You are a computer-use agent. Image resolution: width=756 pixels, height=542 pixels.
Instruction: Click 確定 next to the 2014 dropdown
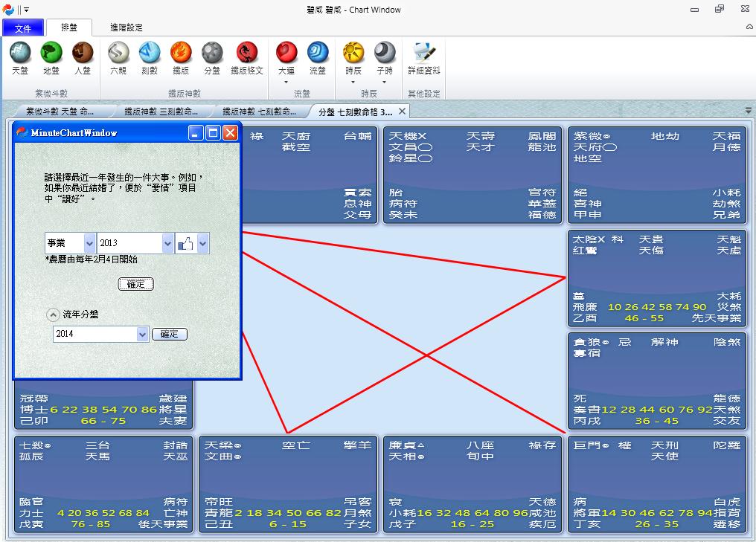point(170,335)
